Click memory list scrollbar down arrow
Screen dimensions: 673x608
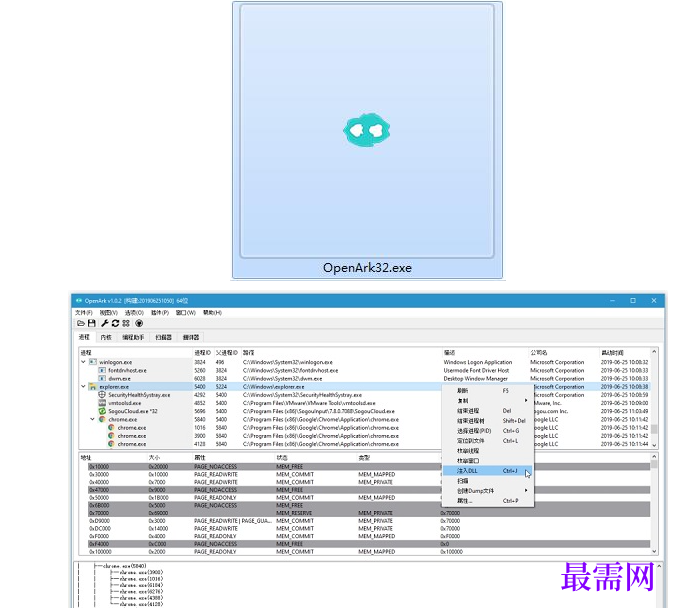click(654, 551)
